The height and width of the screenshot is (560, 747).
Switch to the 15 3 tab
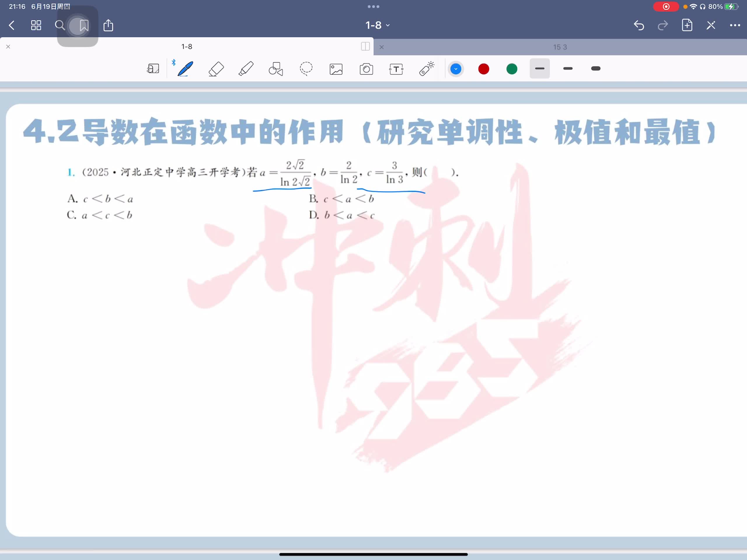[x=560, y=47]
